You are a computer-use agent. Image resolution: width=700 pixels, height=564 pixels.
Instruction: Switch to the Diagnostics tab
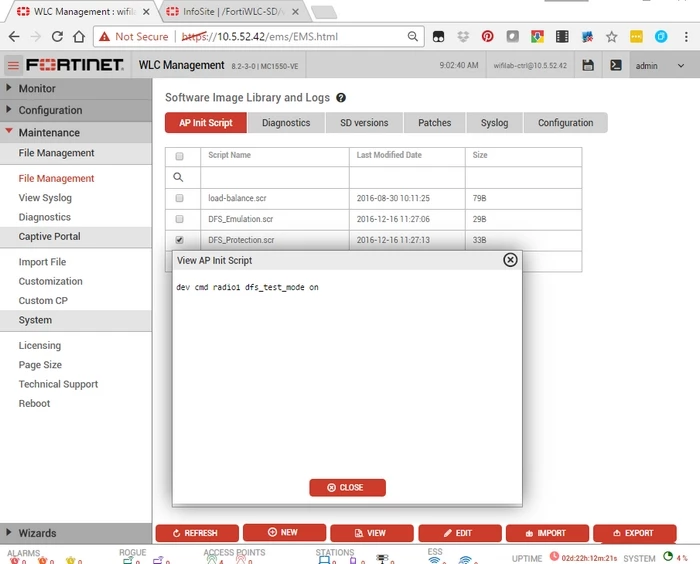(286, 122)
